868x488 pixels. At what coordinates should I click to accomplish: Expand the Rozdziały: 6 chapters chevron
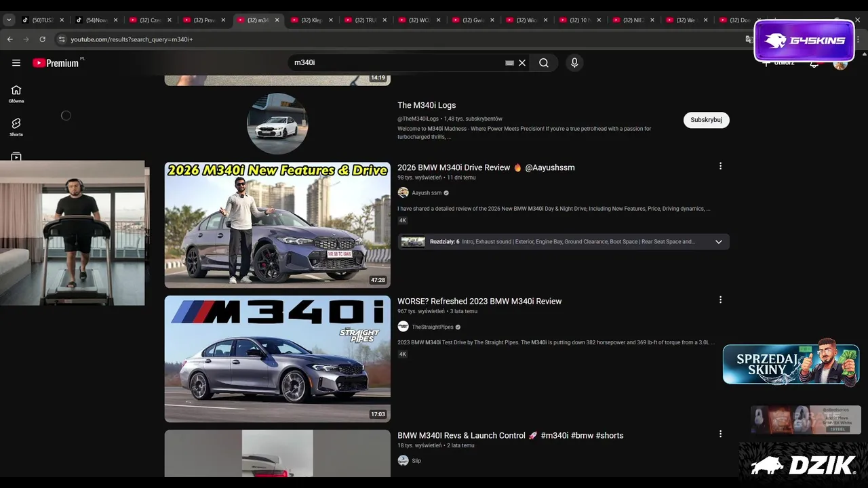click(x=718, y=242)
